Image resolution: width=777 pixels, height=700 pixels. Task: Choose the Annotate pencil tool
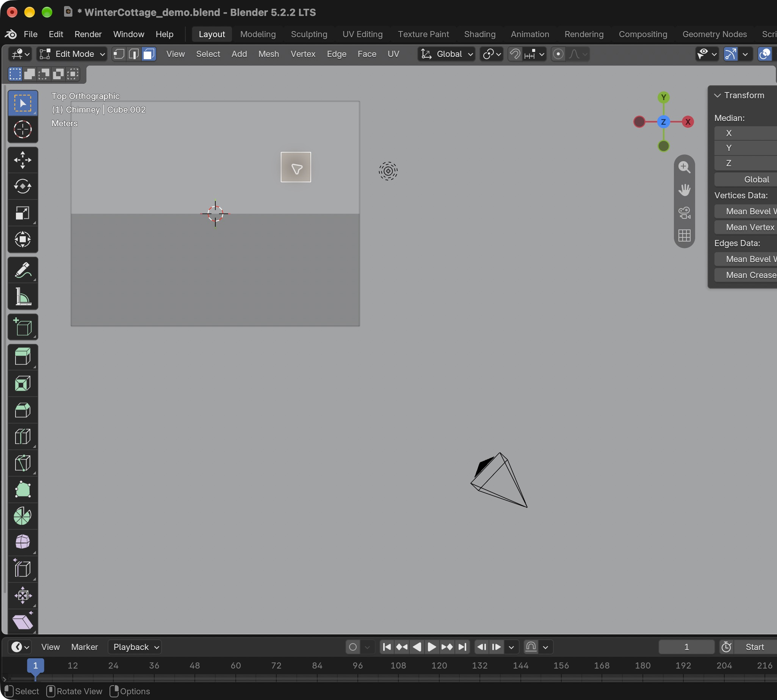[23, 270]
